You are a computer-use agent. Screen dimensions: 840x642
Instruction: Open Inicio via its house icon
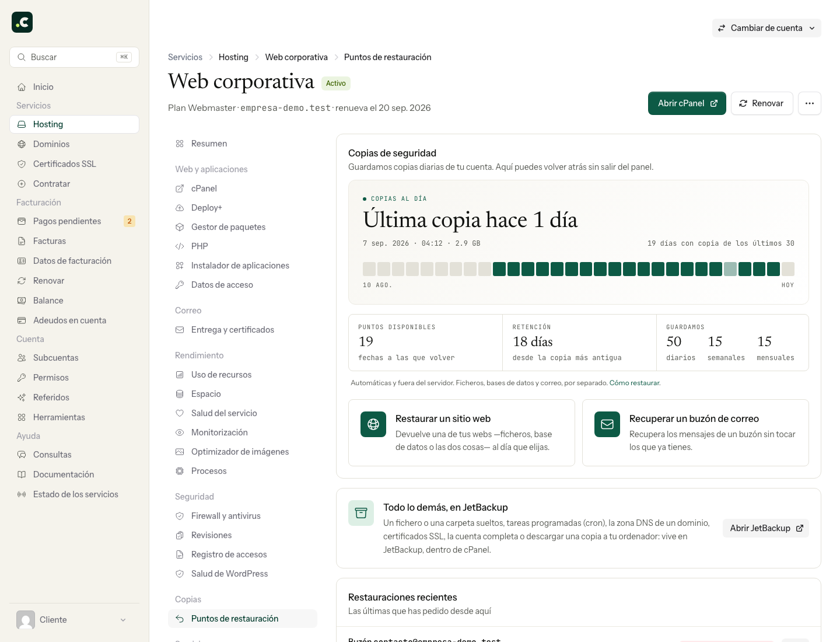(x=22, y=87)
